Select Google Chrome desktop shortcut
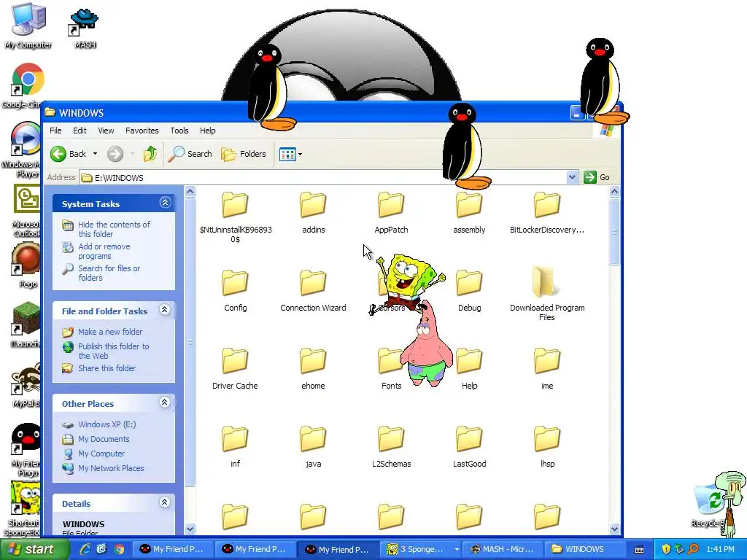This screenshot has height=560, width=747. 24,86
